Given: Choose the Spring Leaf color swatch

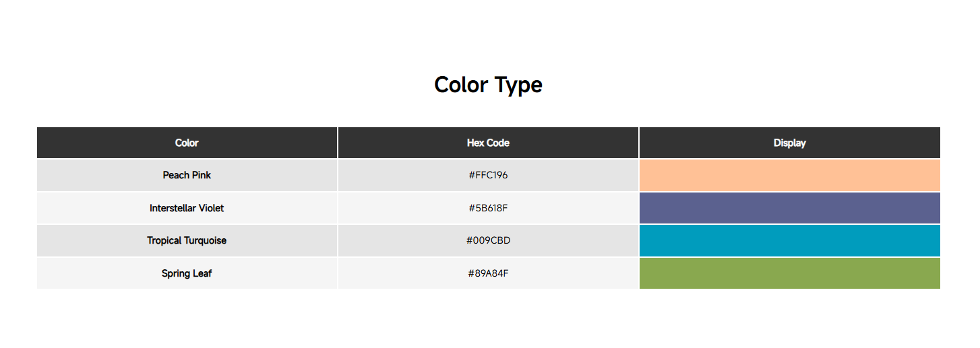Looking at the screenshot, I should coord(789,273).
